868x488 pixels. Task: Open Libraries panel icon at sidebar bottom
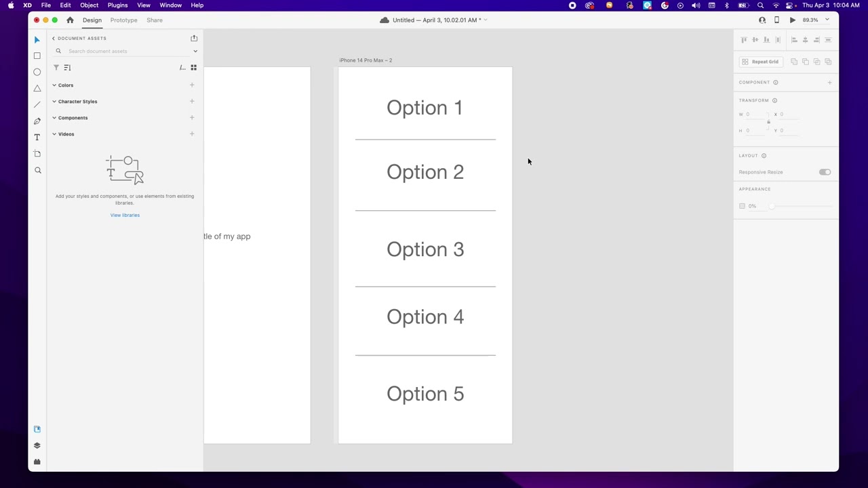(x=37, y=429)
